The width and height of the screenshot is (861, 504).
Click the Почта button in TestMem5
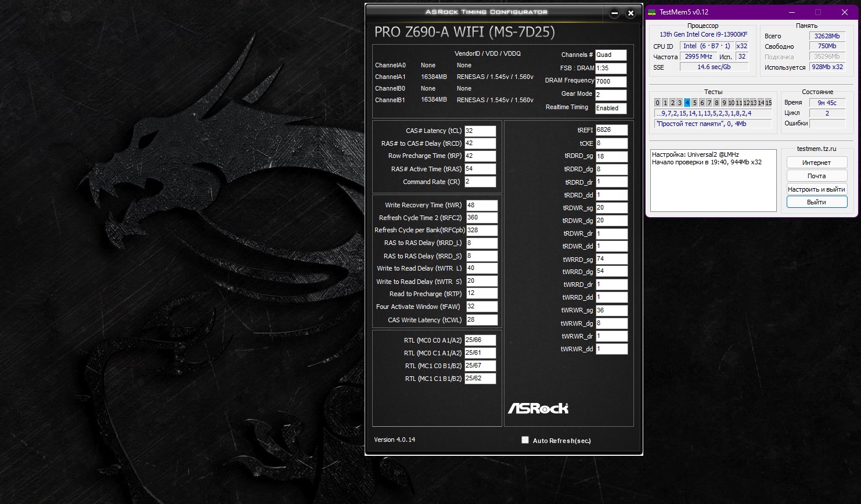click(817, 176)
